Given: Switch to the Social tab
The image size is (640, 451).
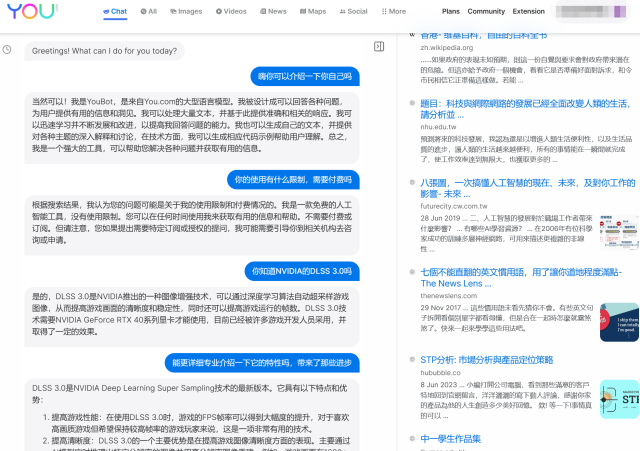Looking at the screenshot, I should click(x=353, y=11).
